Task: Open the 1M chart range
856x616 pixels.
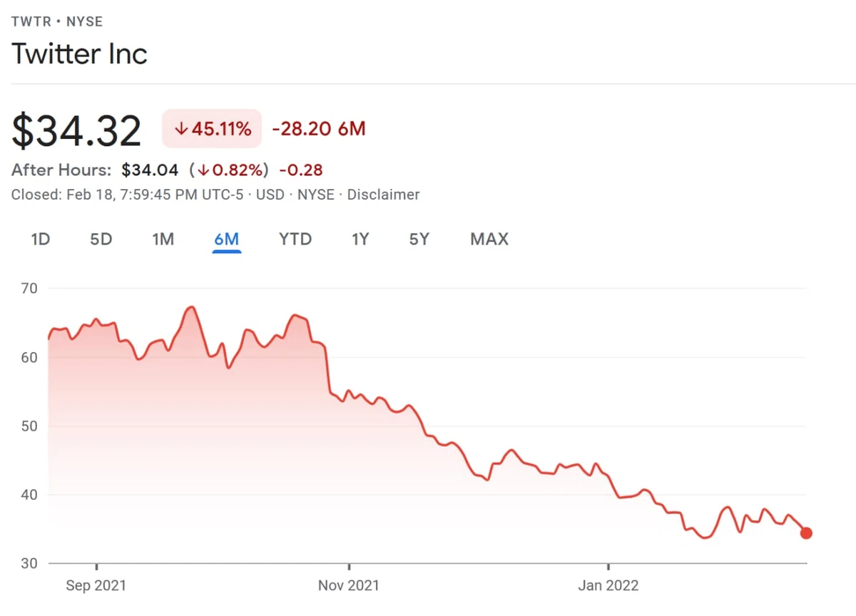Action: tap(163, 239)
